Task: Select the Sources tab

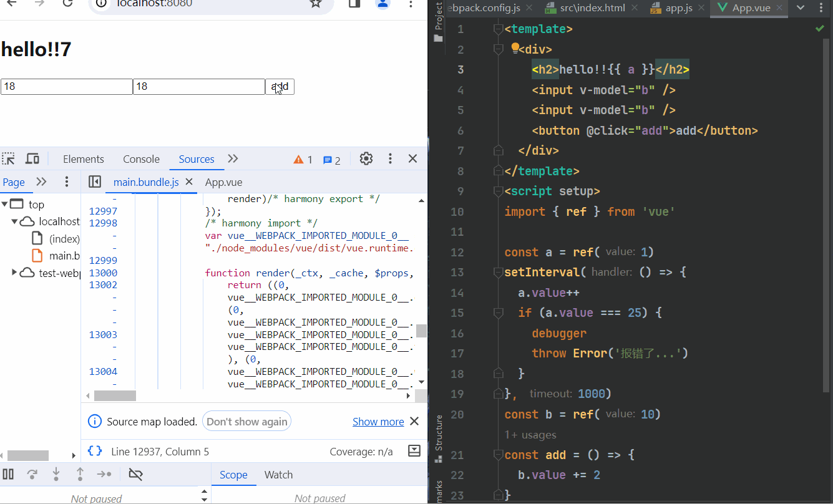Action: [x=197, y=159]
